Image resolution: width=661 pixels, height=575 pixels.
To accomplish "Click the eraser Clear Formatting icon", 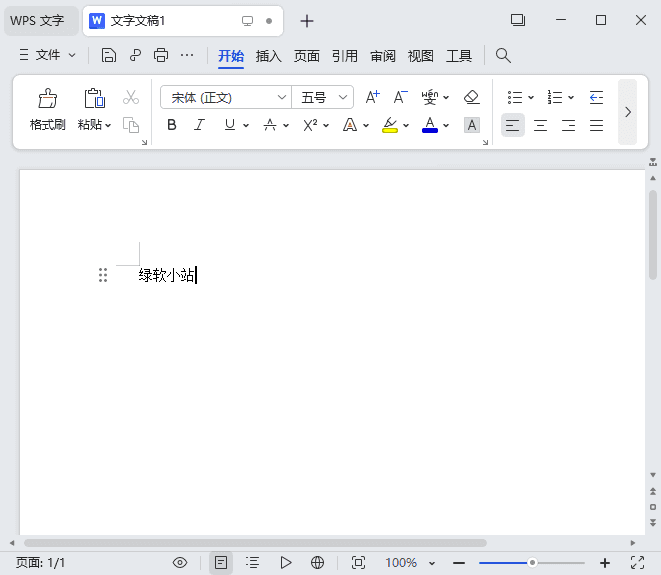I will point(472,97).
